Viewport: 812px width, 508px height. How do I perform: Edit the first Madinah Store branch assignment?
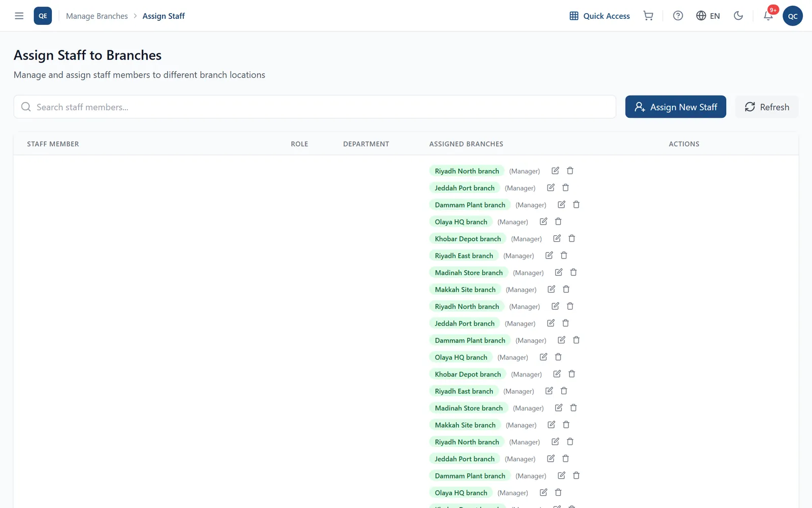[x=559, y=272]
